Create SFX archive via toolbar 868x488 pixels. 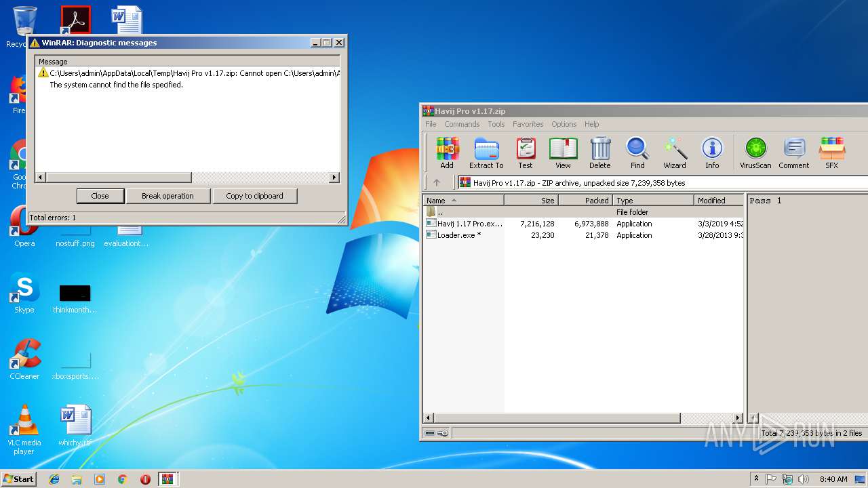coord(831,152)
